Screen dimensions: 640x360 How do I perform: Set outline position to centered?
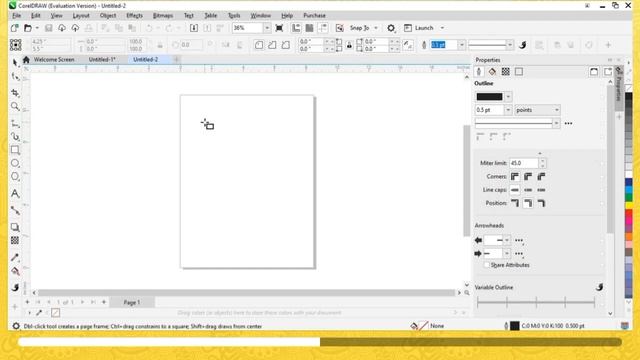pyautogui.click(x=528, y=203)
